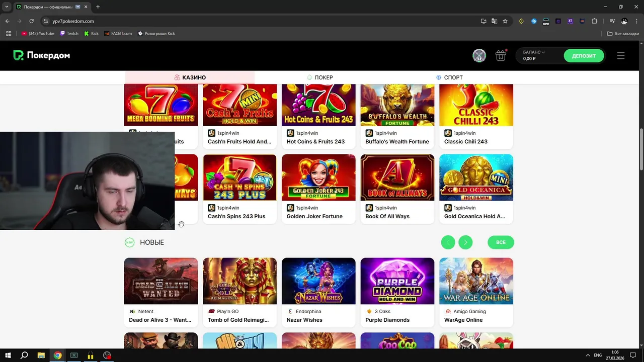The height and width of the screenshot is (362, 644).
Task: Open a new browser tab with plus
Action: pos(98,7)
